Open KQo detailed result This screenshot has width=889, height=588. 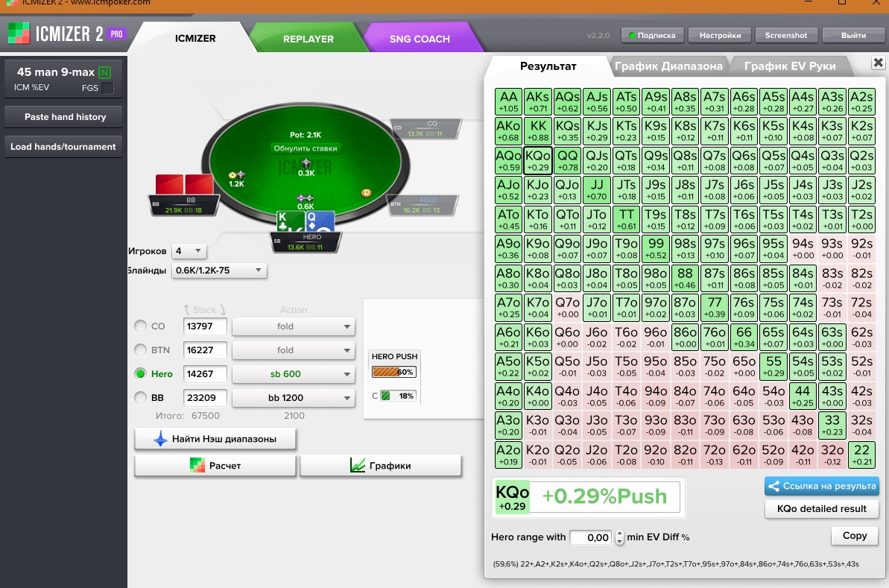[x=821, y=508]
